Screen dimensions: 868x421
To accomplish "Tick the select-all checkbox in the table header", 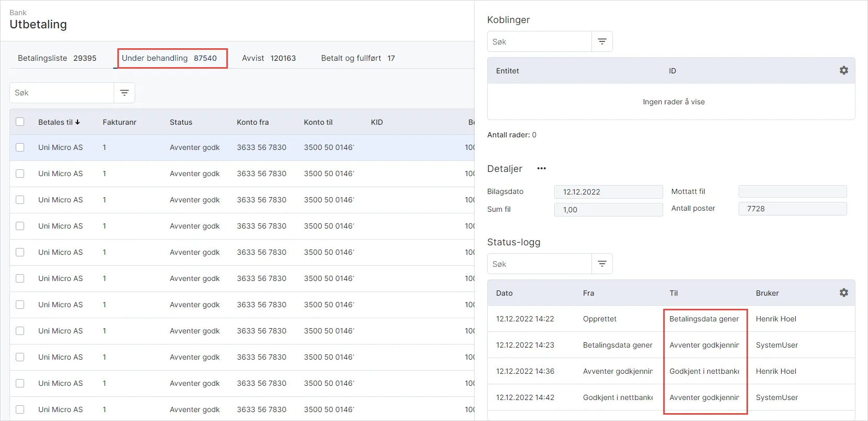I will 20,122.
